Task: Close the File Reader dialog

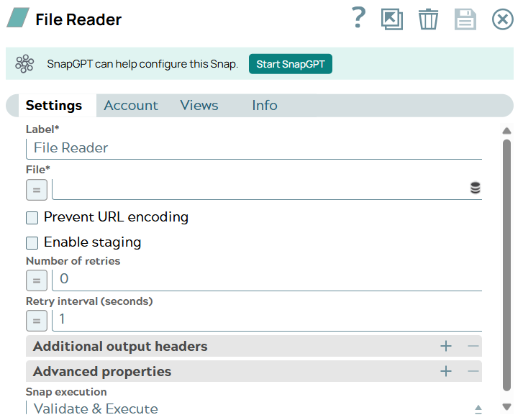Action: (x=502, y=19)
